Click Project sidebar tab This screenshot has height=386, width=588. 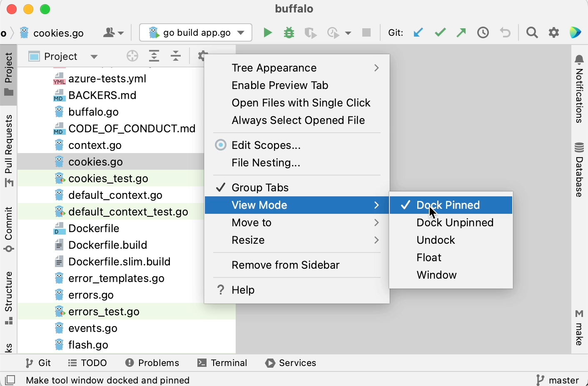(9, 74)
